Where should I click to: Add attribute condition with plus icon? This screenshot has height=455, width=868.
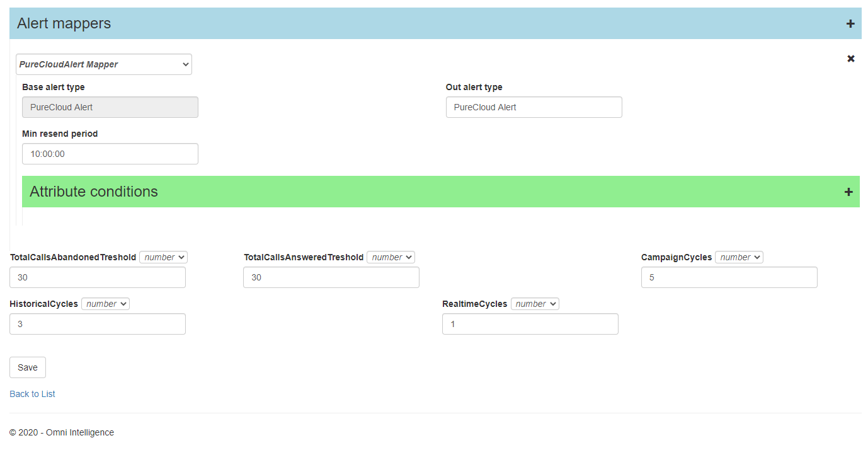(848, 192)
